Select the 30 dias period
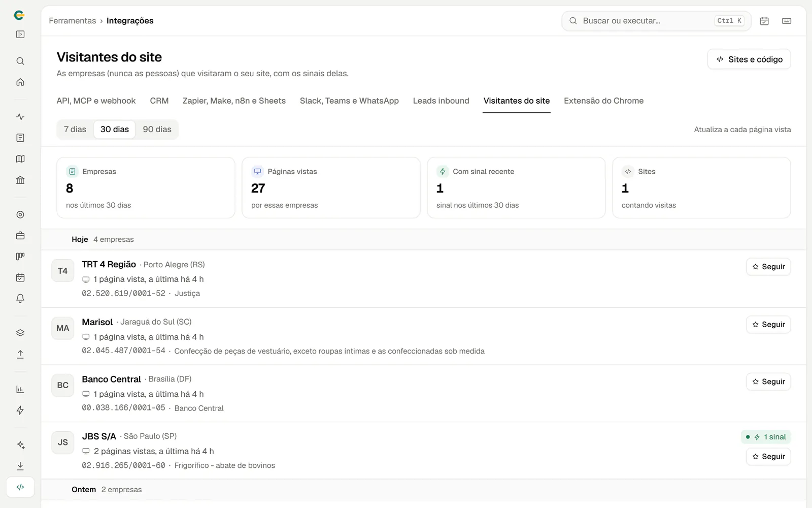This screenshot has height=508, width=812. point(115,130)
